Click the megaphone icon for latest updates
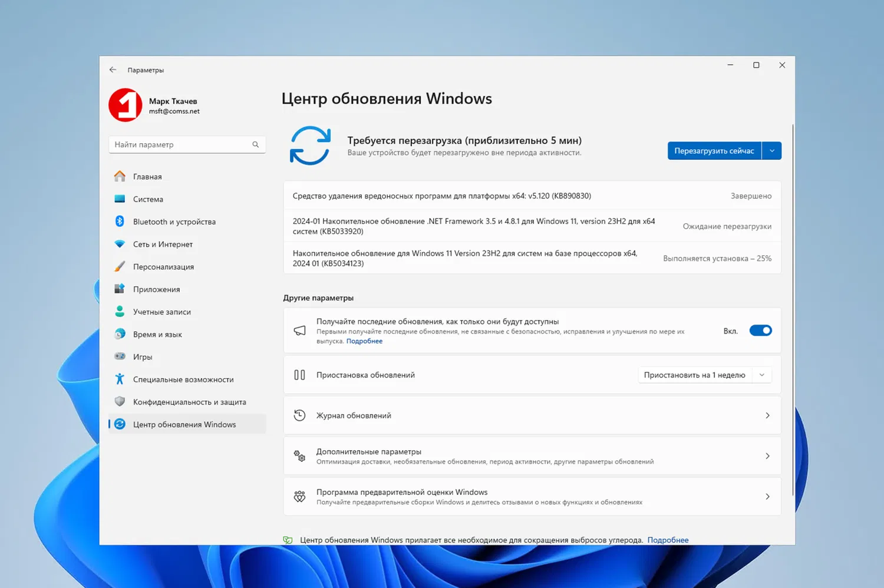Viewport: 884px width, 588px height. pyautogui.click(x=299, y=331)
